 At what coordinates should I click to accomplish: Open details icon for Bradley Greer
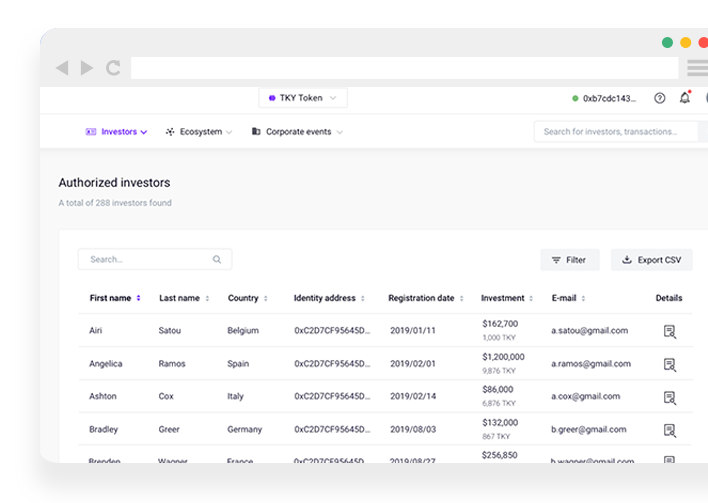669,430
